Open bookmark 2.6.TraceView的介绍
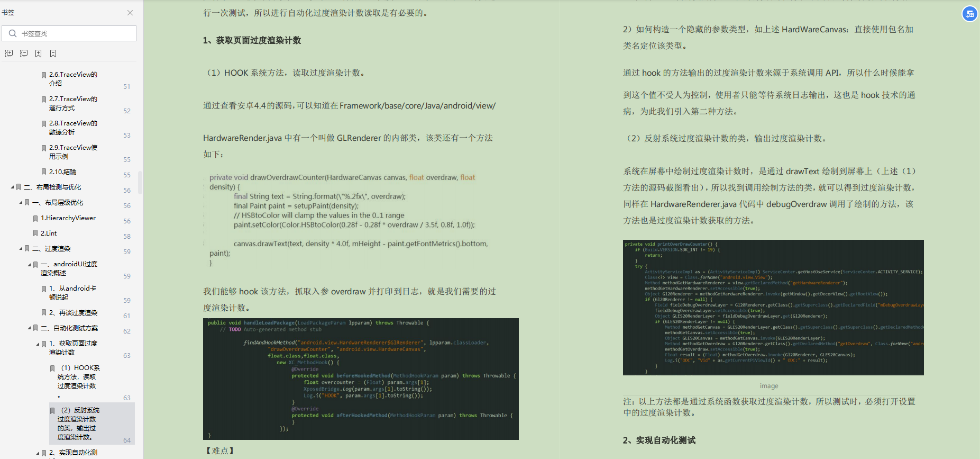Viewport: 980px width, 459px height. tap(74, 79)
